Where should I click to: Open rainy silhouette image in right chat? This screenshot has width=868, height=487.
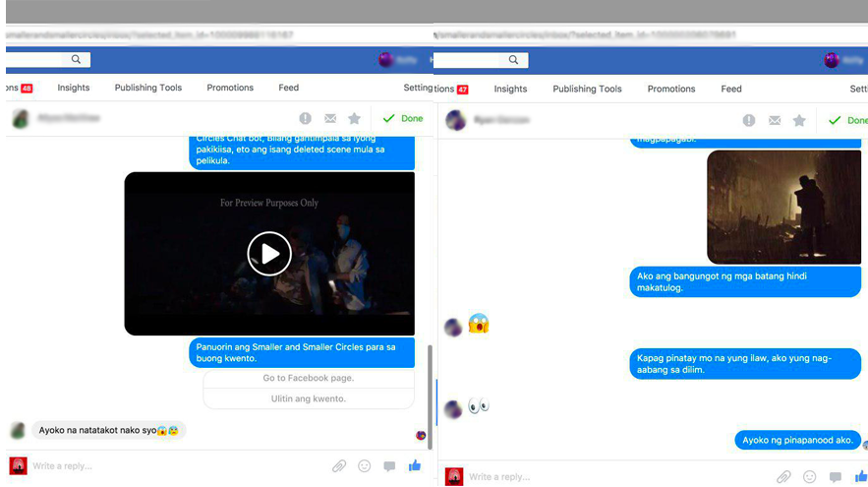pyautogui.click(x=783, y=207)
